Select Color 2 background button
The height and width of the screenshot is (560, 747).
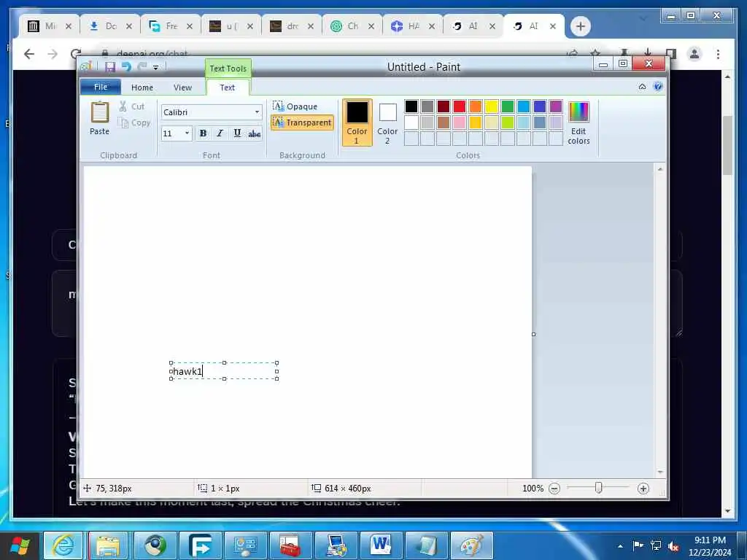pos(387,122)
